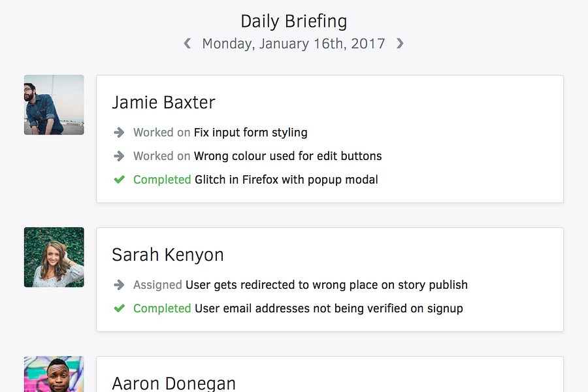Go to next day with right chevron
Screen dimensions: 588x392
click(400, 44)
